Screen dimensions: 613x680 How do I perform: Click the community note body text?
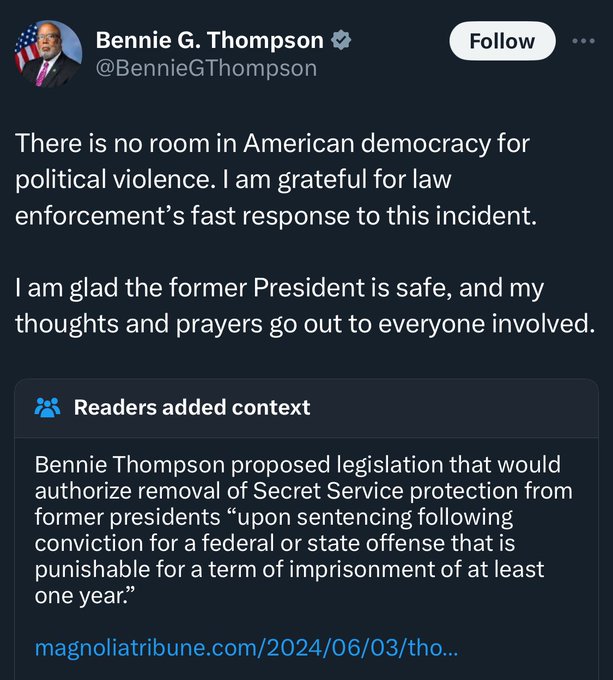click(300, 529)
